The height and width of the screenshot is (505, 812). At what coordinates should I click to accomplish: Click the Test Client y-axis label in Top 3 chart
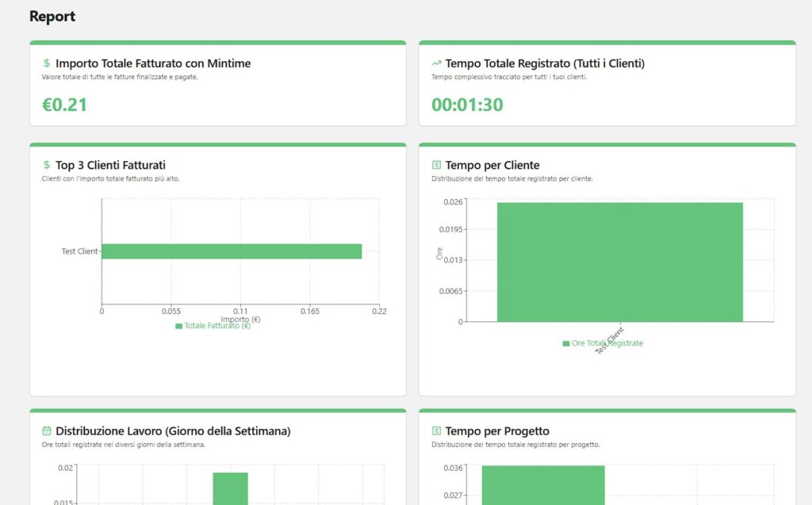[79, 251]
